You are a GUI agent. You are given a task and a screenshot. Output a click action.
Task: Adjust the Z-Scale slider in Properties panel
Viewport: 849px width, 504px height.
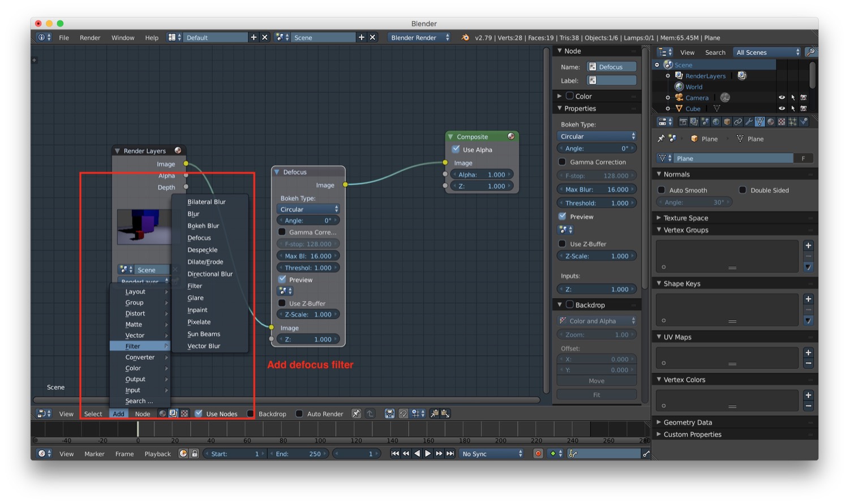click(597, 256)
